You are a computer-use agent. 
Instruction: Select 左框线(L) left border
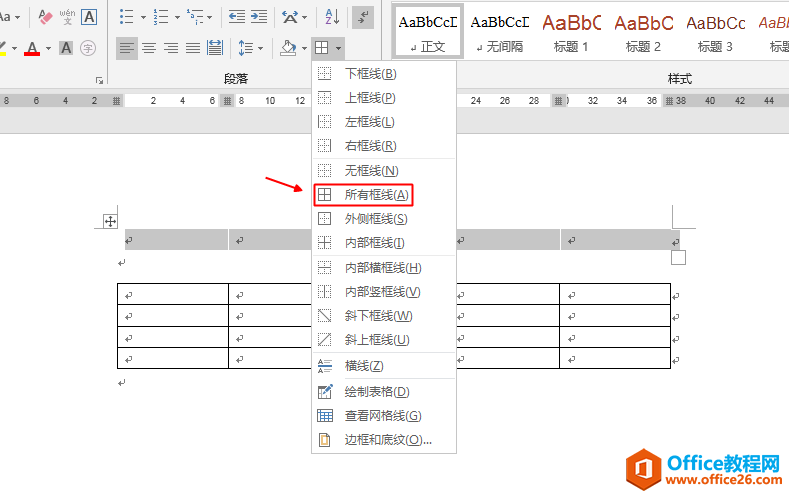pyautogui.click(x=384, y=122)
